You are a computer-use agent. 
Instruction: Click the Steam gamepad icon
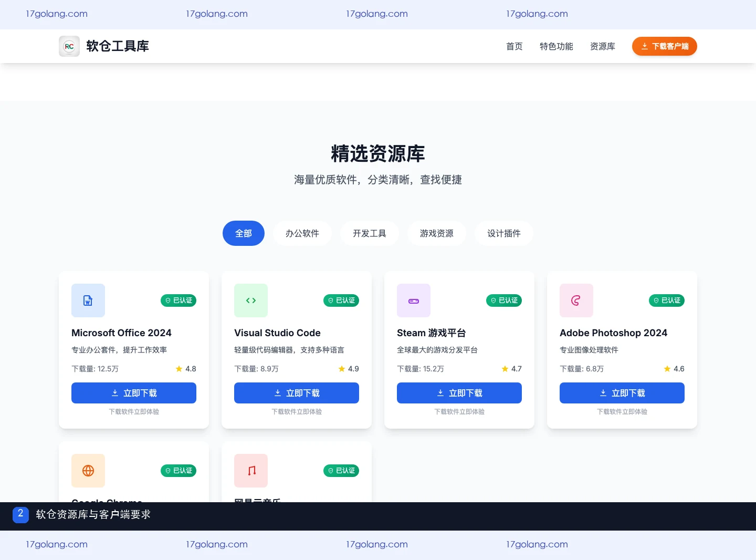(x=414, y=300)
